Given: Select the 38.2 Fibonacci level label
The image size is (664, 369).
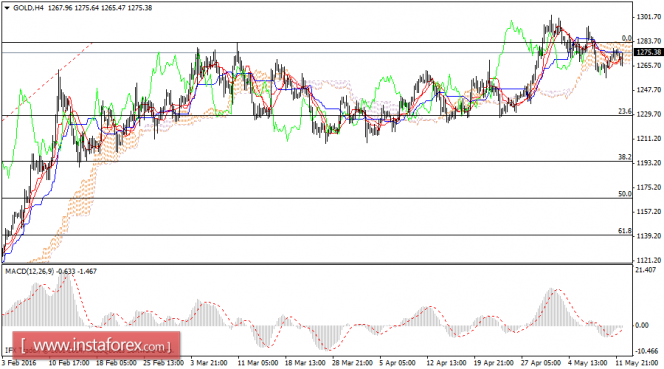Looking at the screenshot, I should coord(625,157).
